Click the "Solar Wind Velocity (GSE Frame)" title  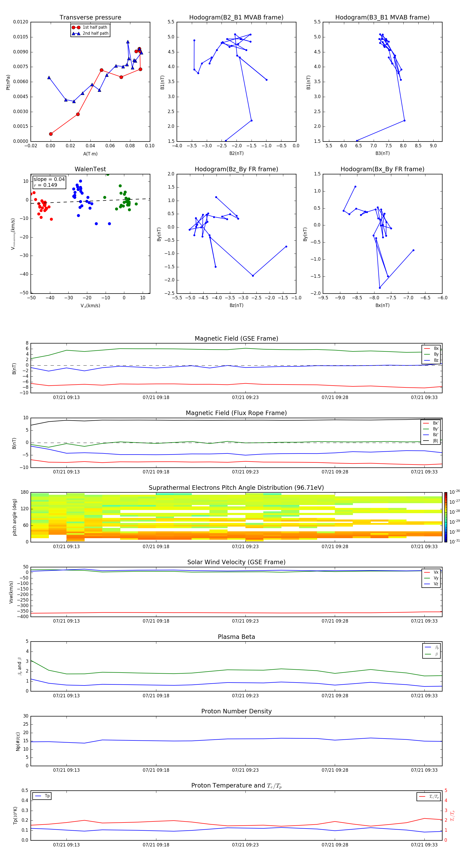pyautogui.click(x=236, y=562)
